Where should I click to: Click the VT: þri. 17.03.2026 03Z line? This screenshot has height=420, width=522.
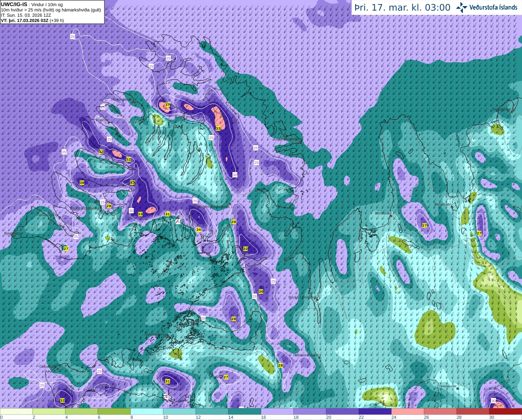[32, 20]
